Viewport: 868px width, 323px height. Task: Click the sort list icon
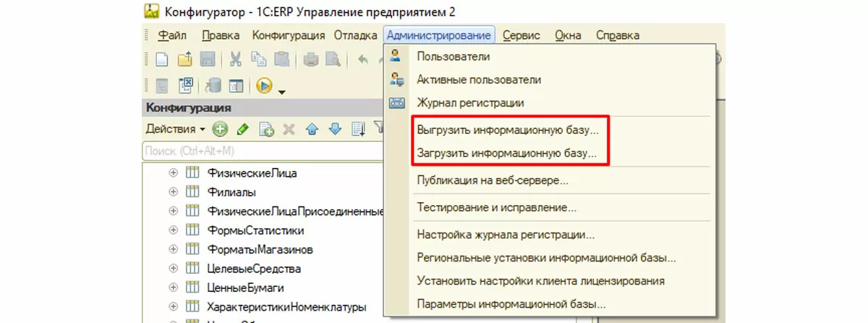(357, 129)
